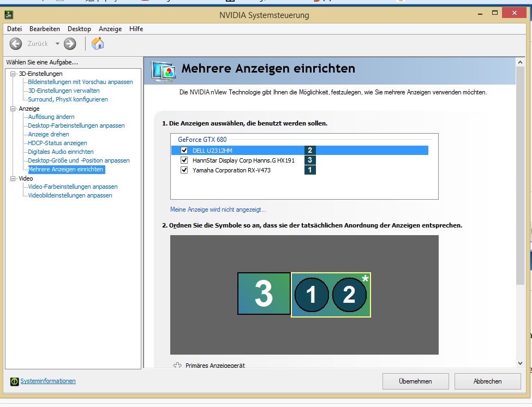
Task: Select display 3 box in arrangement area
Action: click(x=264, y=294)
